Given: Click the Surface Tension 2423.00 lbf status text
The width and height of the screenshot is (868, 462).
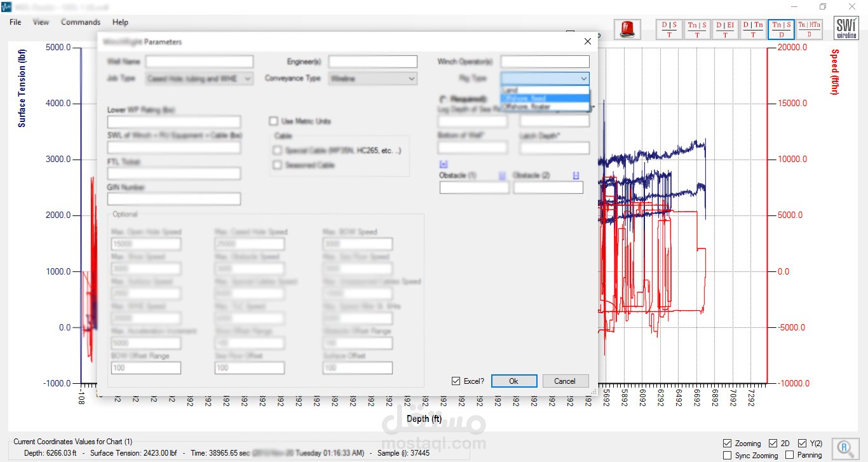Looking at the screenshot, I should [133, 453].
